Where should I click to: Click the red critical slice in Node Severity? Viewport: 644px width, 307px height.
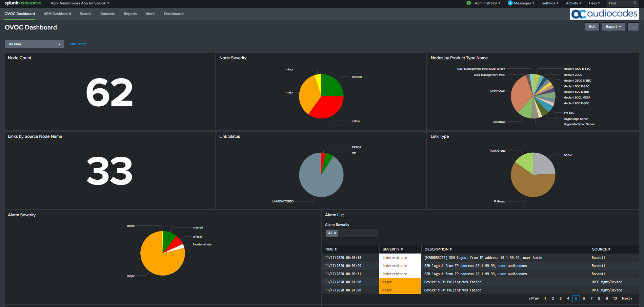pyautogui.click(x=327, y=108)
